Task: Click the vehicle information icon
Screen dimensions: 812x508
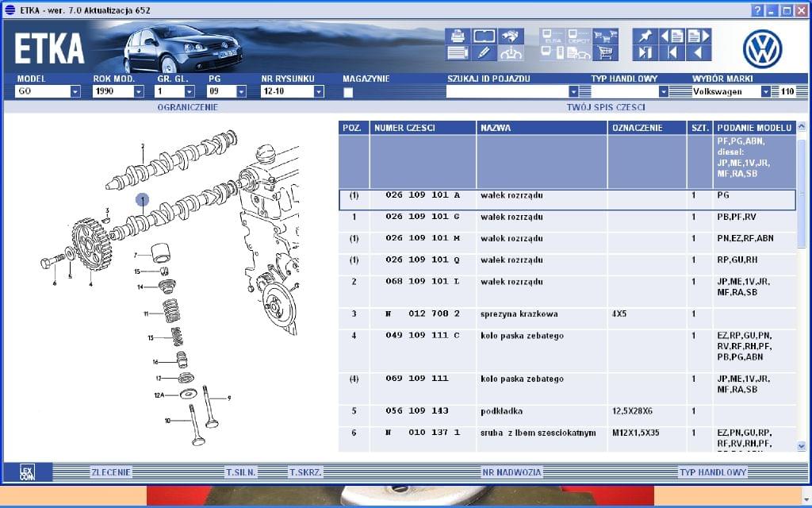Action: pyautogui.click(x=511, y=53)
